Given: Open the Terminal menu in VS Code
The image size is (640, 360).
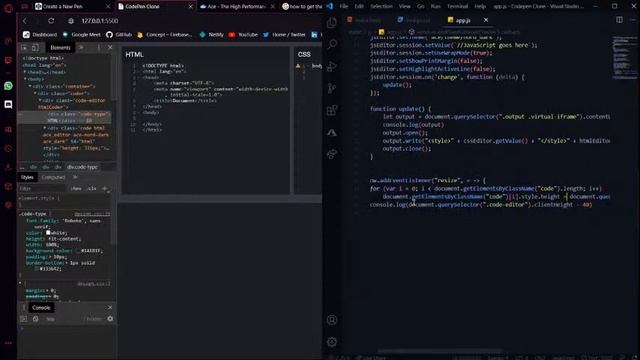Looking at the screenshot, I should 457,7.
